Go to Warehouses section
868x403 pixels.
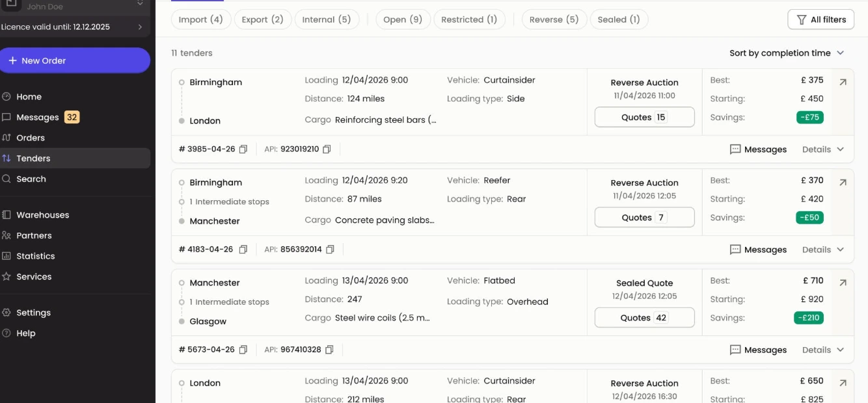coord(75,215)
